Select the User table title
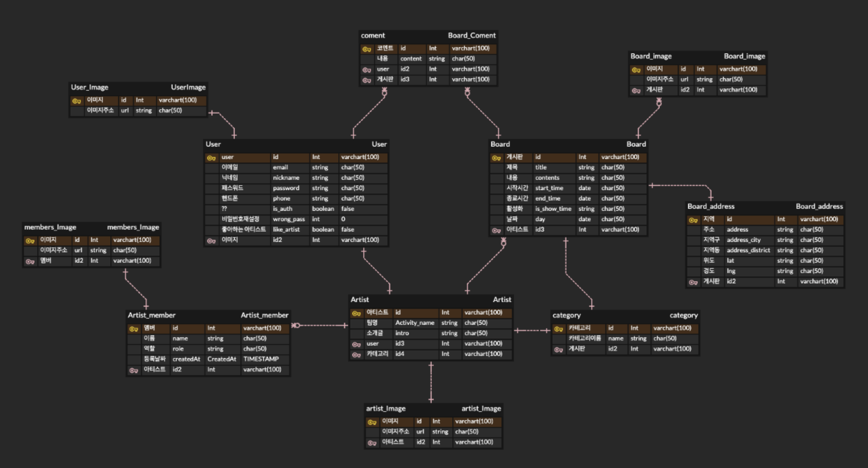Image resolution: width=868 pixels, height=468 pixels. click(x=213, y=144)
